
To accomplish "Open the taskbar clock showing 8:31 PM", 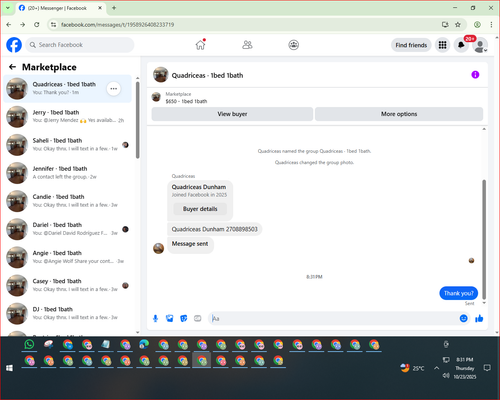I will tap(465, 368).
